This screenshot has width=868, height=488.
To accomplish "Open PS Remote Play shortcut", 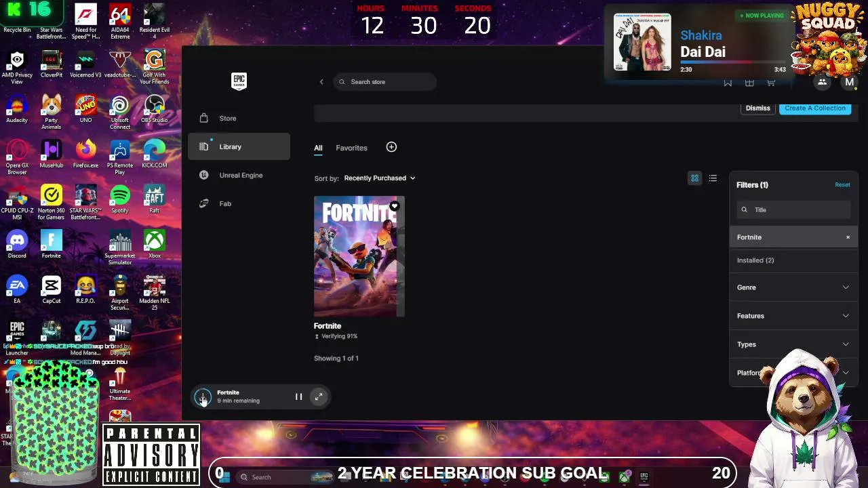I will 120,158.
